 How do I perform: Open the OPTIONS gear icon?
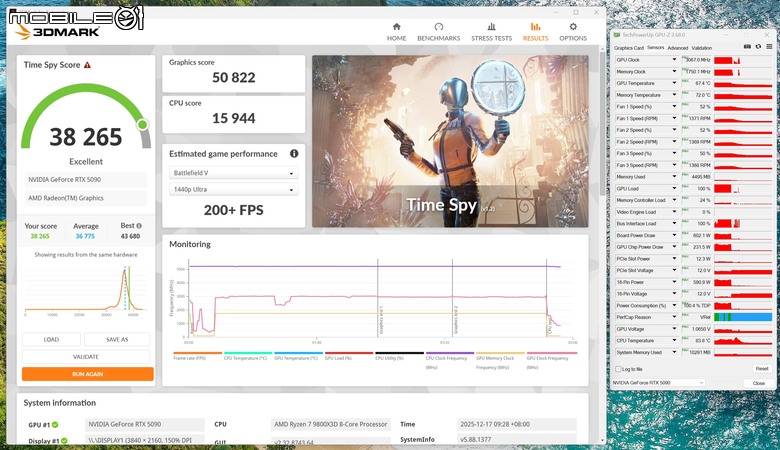[573, 27]
